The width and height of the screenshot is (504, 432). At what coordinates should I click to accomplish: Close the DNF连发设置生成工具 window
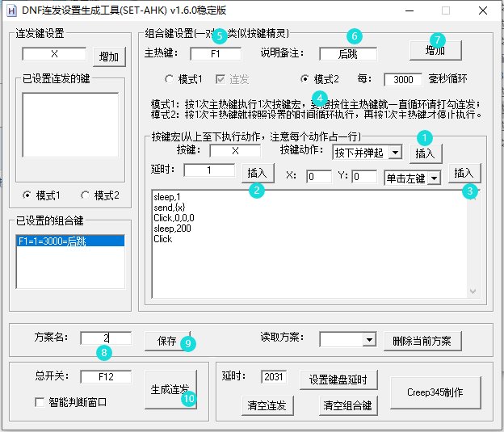click(483, 10)
